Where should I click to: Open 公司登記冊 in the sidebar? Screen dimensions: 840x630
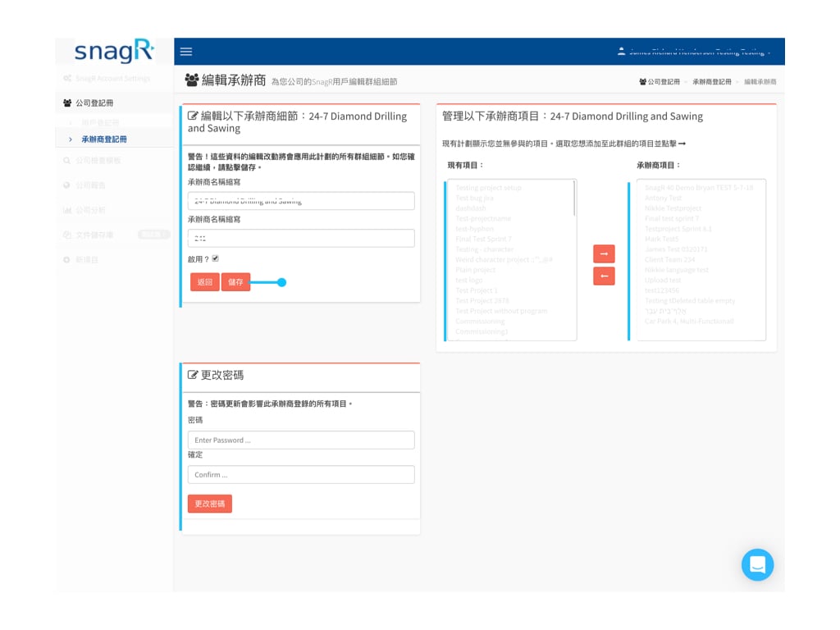(94, 103)
